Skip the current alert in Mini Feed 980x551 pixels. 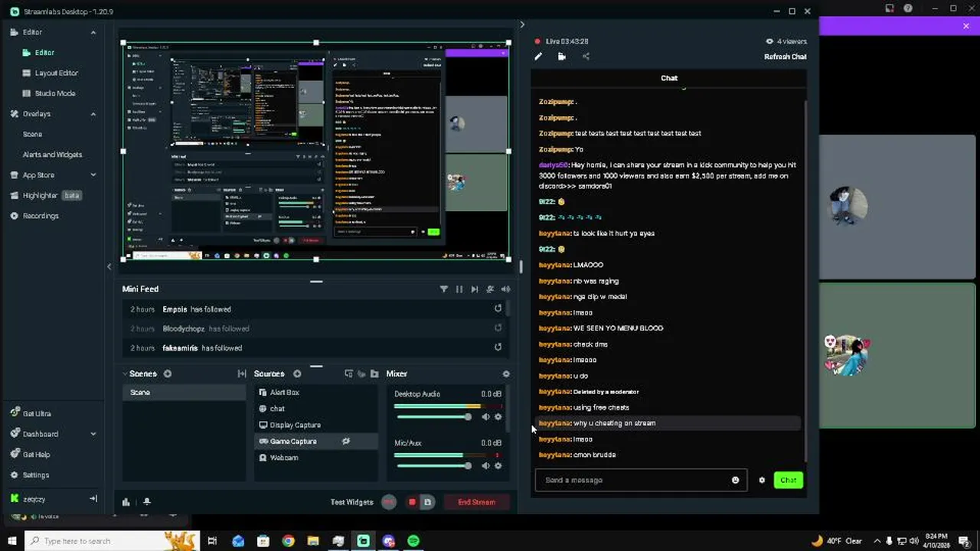(475, 289)
